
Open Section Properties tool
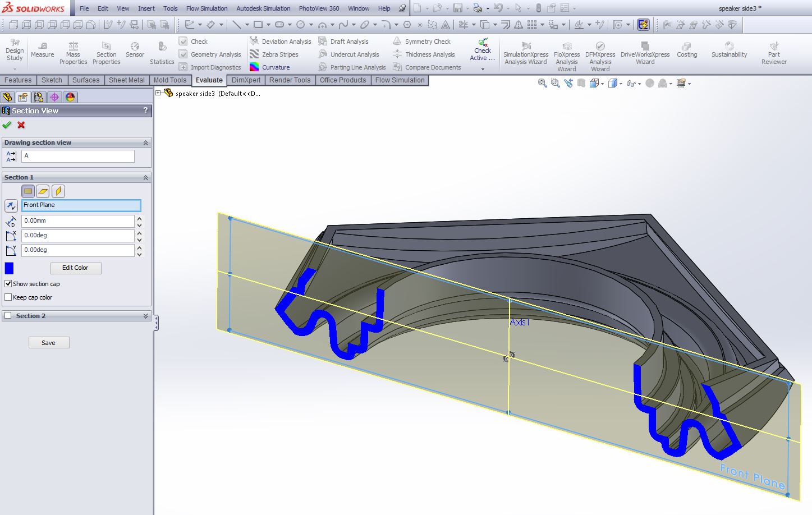[x=106, y=53]
